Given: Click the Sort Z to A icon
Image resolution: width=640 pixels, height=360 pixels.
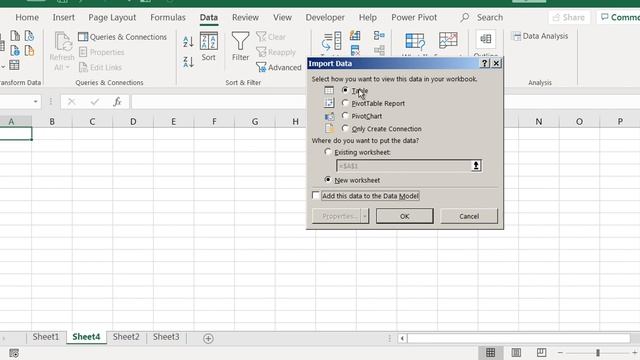Looking at the screenshot, I should (x=188, y=62).
